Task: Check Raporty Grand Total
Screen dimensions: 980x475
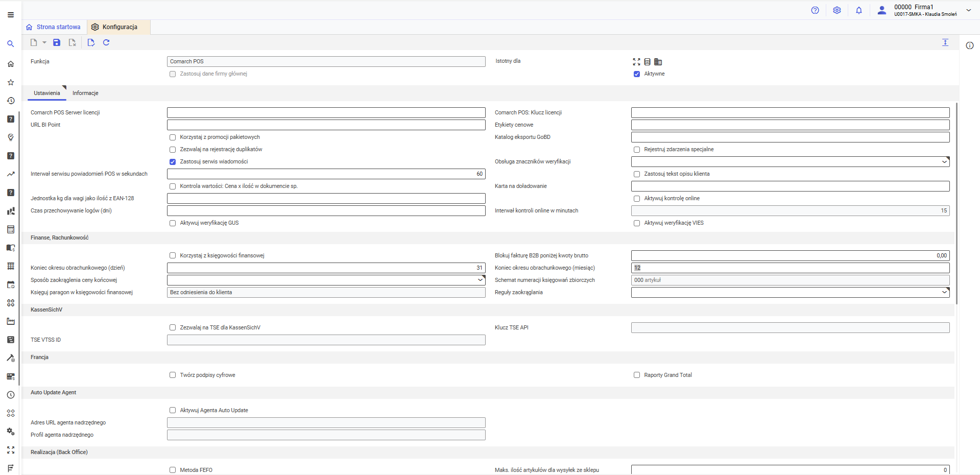Action: coord(637,375)
